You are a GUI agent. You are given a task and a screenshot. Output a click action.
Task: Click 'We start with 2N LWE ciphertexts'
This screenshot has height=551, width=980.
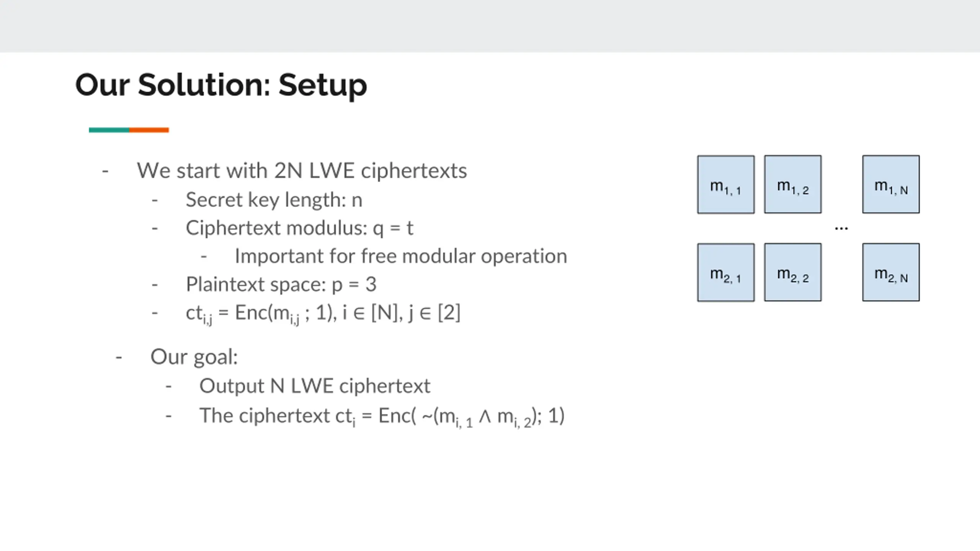[x=302, y=171]
